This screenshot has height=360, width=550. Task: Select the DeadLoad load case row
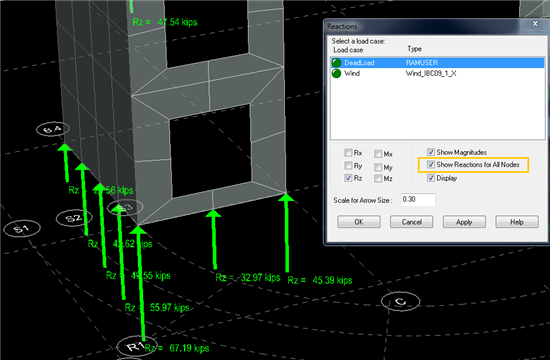(437, 63)
